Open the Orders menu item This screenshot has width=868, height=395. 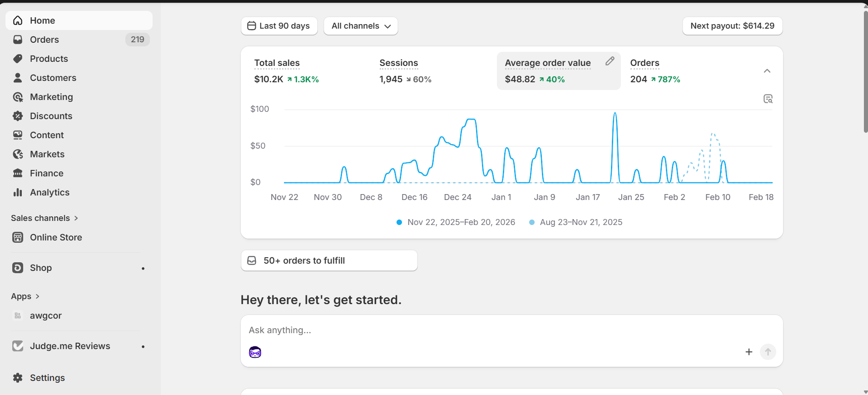pyautogui.click(x=79, y=40)
